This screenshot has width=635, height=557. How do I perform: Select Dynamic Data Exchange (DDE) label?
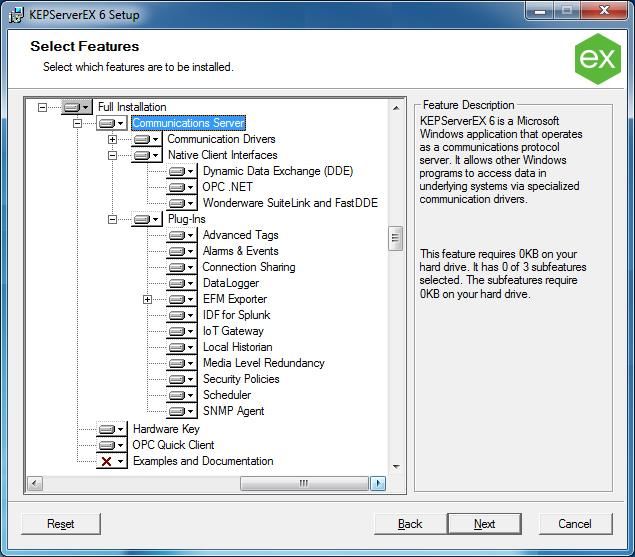click(x=278, y=171)
